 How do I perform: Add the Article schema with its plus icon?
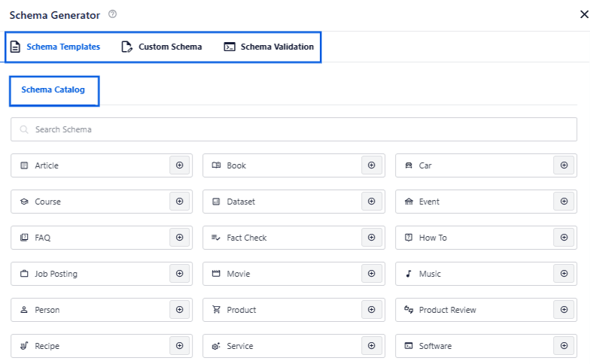(179, 165)
